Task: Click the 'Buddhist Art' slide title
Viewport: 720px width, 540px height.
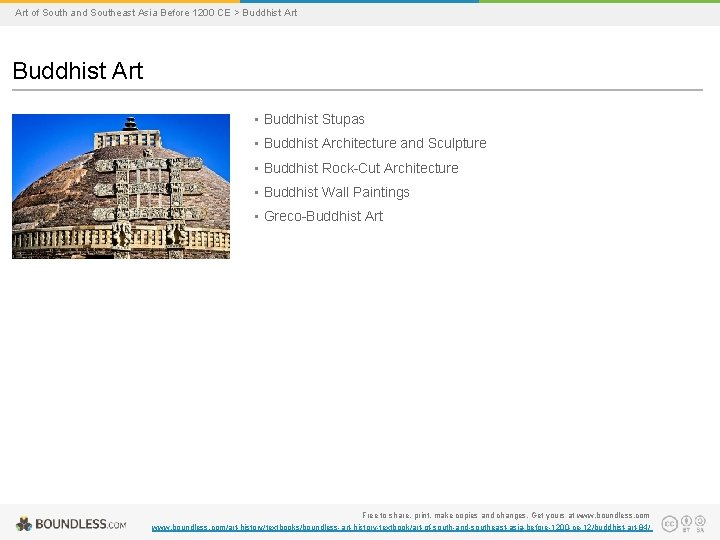Action: click(78, 71)
